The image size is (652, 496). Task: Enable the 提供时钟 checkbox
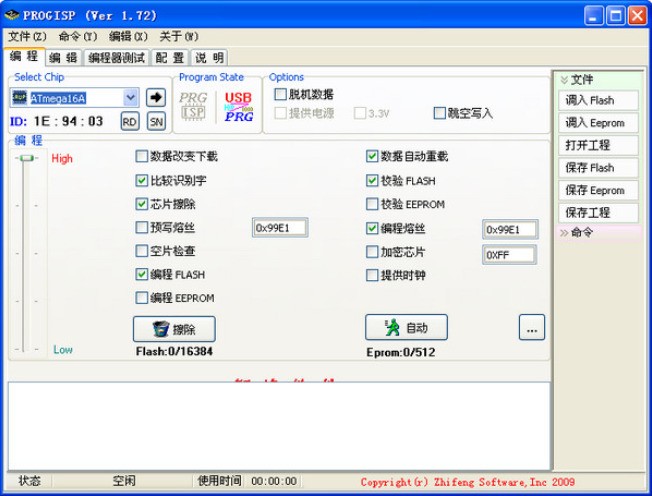pyautogui.click(x=372, y=275)
